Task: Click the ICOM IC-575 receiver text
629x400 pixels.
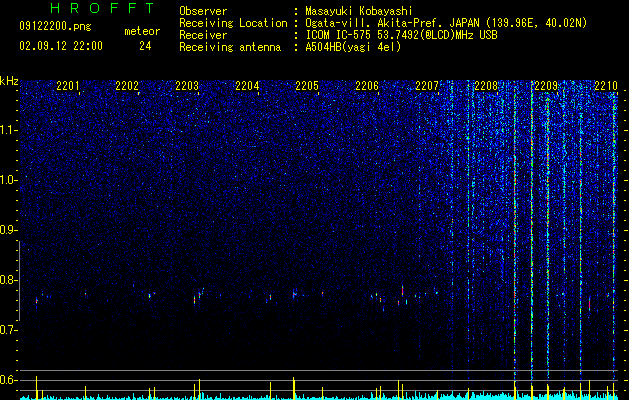Action: [401, 35]
